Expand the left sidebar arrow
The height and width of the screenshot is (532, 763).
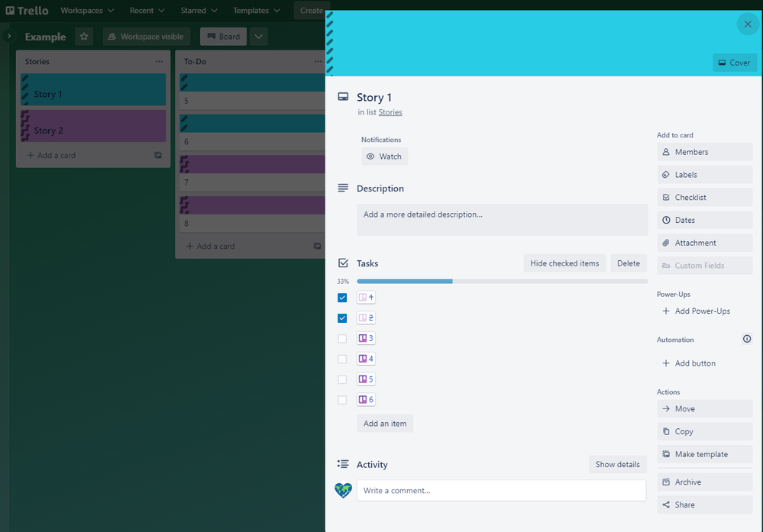click(x=8, y=36)
